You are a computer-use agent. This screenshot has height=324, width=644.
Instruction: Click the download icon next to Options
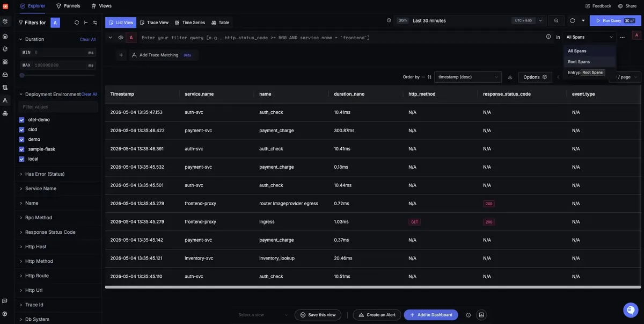pos(510,77)
